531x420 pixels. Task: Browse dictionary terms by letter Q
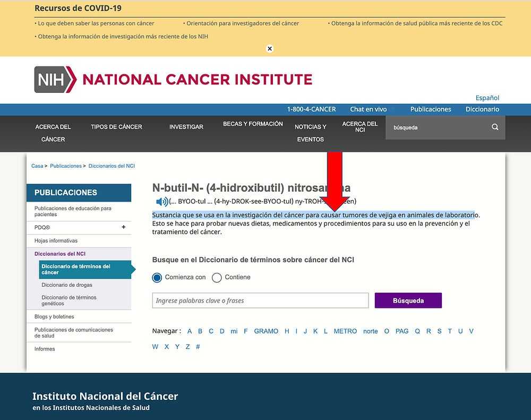pos(417,331)
